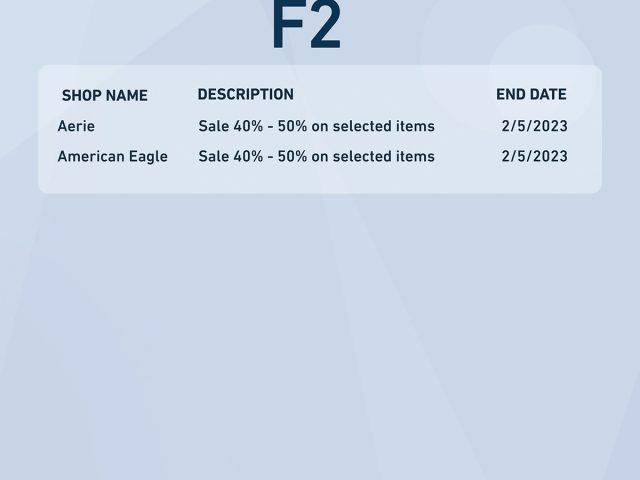This screenshot has height=480, width=640.
Task: Click the sale description in American Eagle's row
Action: [x=317, y=156]
